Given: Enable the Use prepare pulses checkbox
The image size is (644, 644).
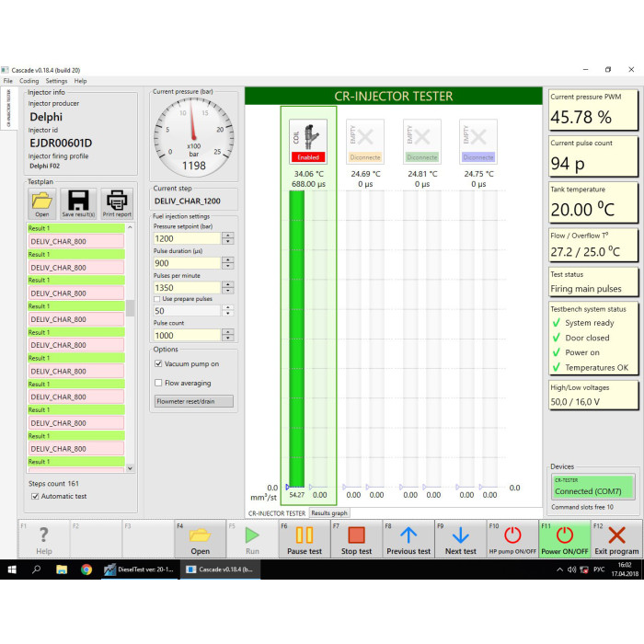Looking at the screenshot, I should click(x=156, y=299).
